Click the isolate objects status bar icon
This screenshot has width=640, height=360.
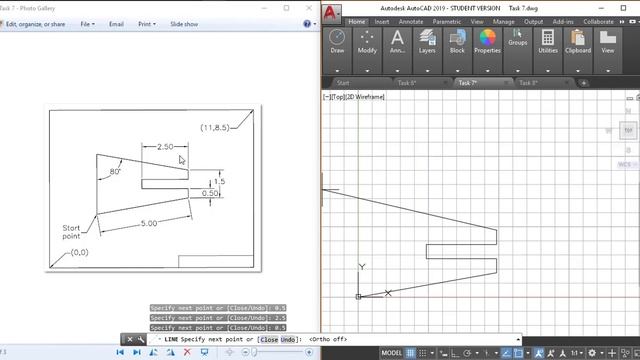[x=625, y=353]
